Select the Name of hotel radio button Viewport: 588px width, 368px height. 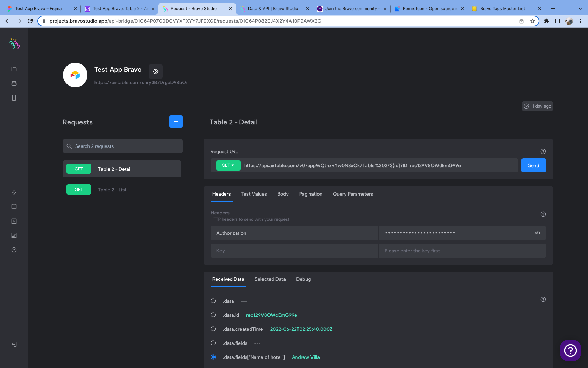213,357
